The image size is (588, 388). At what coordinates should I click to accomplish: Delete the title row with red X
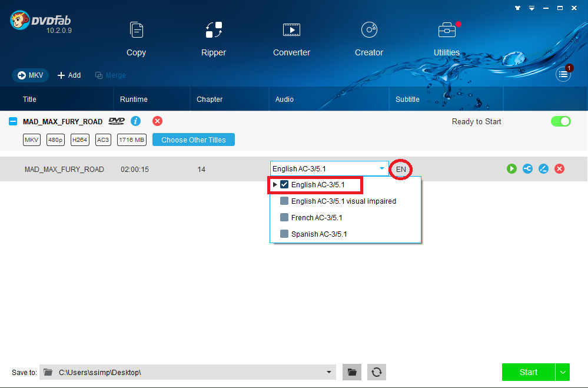pos(560,169)
